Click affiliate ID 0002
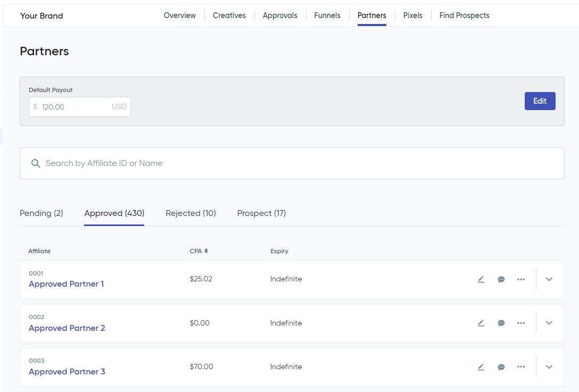This screenshot has height=392, width=579. tap(36, 317)
